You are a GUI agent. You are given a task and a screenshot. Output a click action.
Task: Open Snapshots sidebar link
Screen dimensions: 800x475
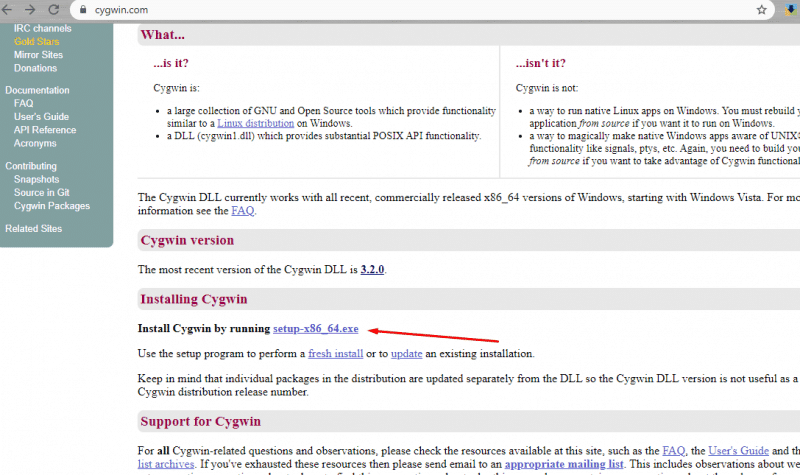(x=36, y=179)
